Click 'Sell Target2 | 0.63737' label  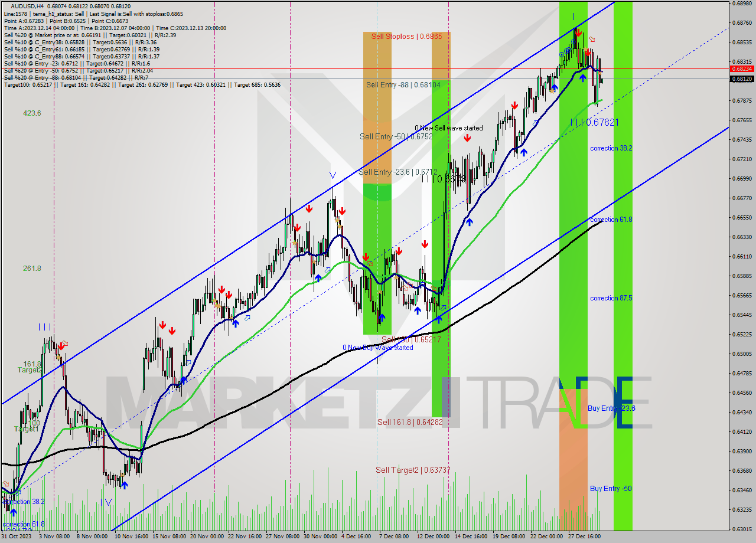point(413,470)
